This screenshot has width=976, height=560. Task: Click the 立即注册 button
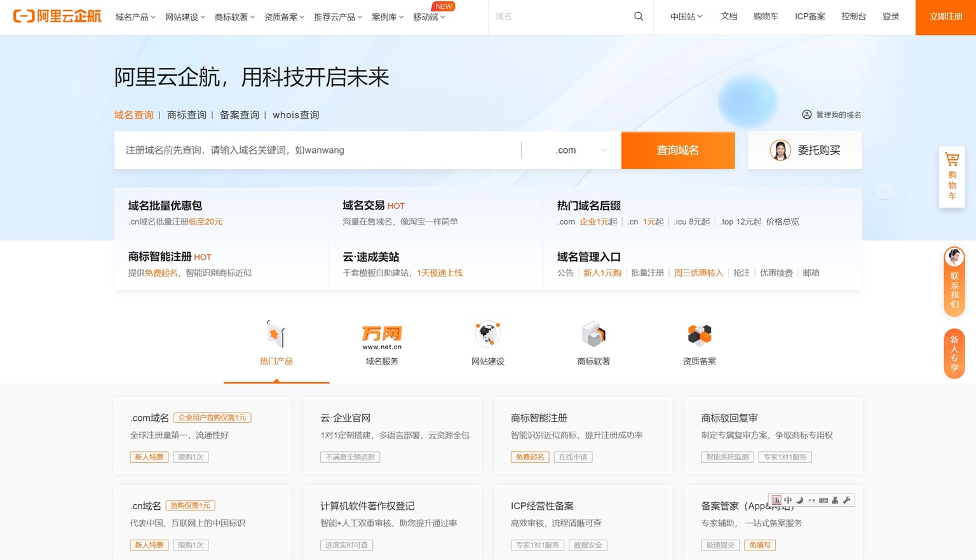[x=945, y=17]
